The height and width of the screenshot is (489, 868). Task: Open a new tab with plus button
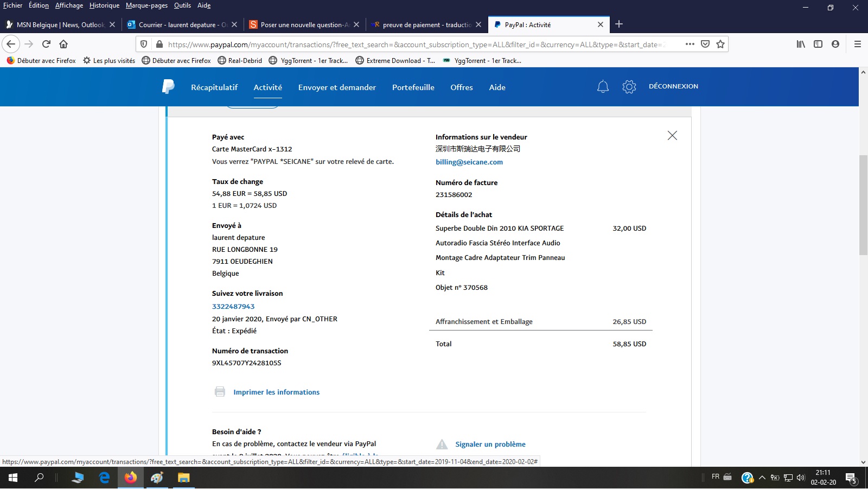[619, 24]
